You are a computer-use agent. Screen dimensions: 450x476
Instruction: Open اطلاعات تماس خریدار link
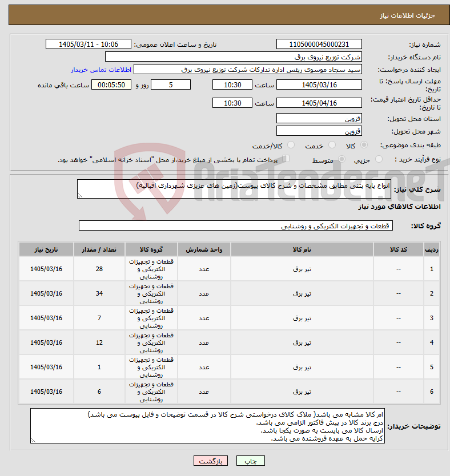(101, 70)
